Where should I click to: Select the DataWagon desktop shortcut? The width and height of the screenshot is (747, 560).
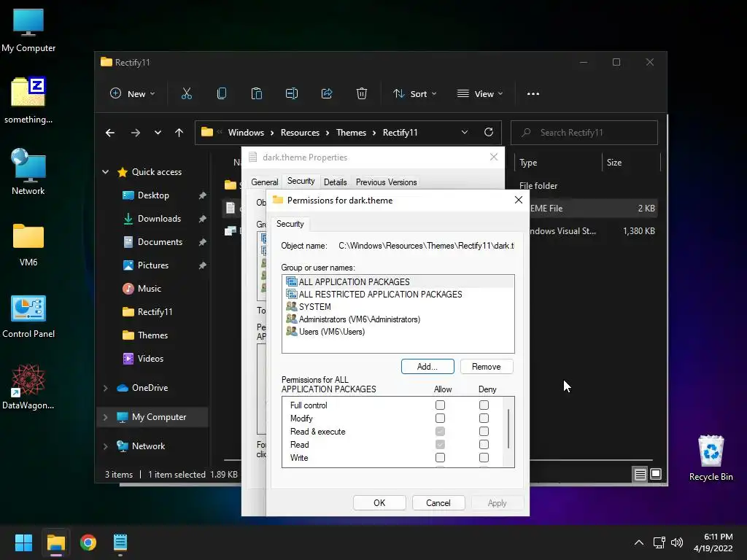click(x=28, y=386)
